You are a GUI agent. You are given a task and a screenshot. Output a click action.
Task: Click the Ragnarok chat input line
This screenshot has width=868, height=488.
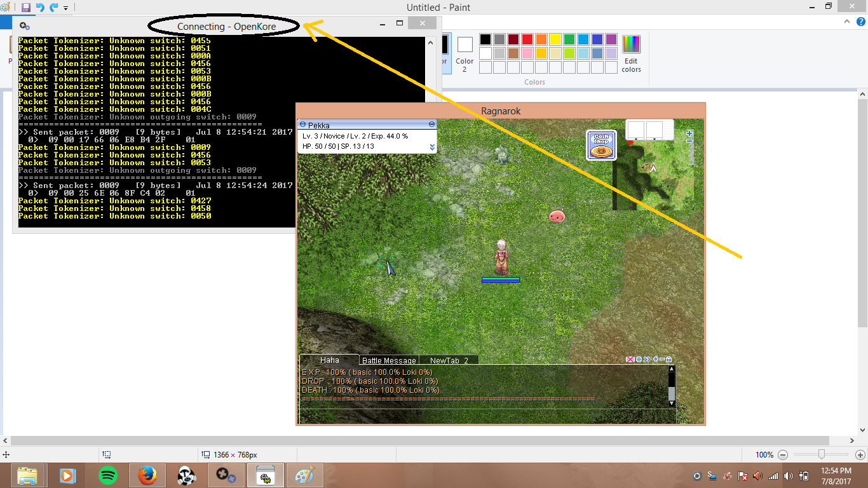pyautogui.click(x=487, y=416)
